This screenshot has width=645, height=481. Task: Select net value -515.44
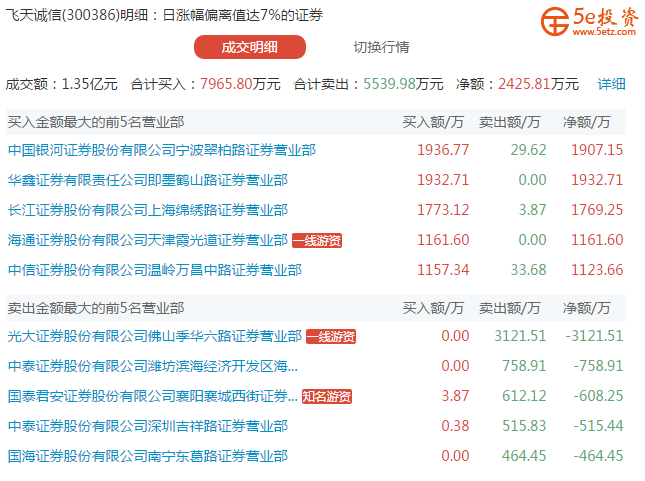pos(599,426)
